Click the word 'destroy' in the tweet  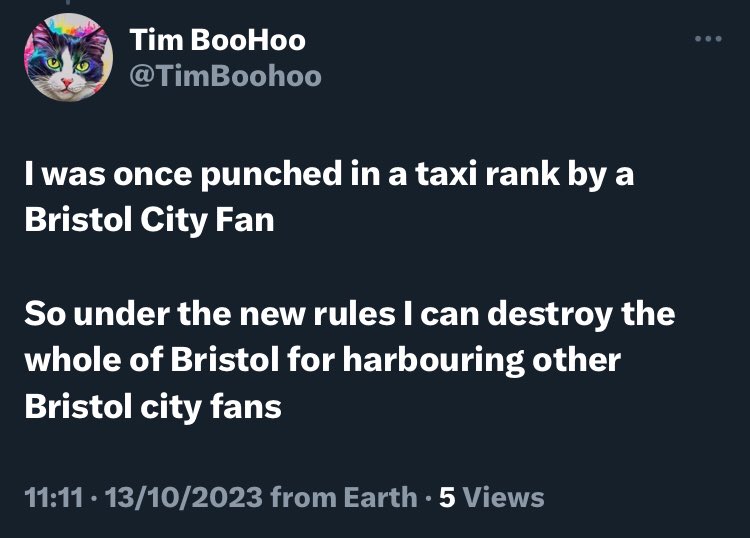tap(550, 315)
